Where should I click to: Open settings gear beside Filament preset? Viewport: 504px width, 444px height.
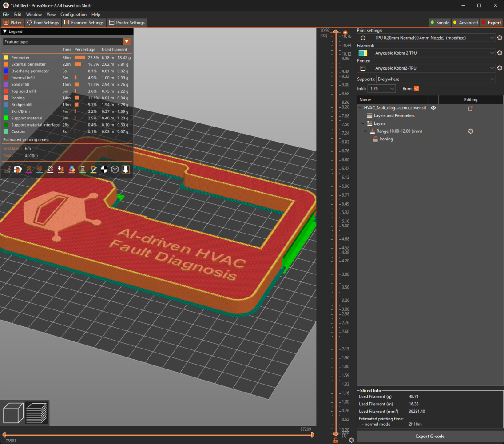tap(500, 53)
